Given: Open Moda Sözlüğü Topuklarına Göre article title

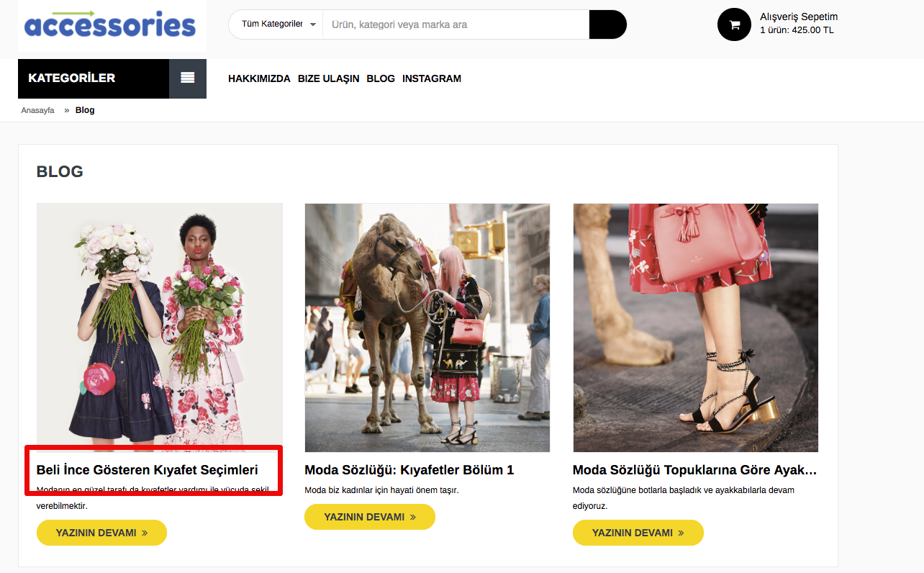Looking at the screenshot, I should [x=694, y=470].
